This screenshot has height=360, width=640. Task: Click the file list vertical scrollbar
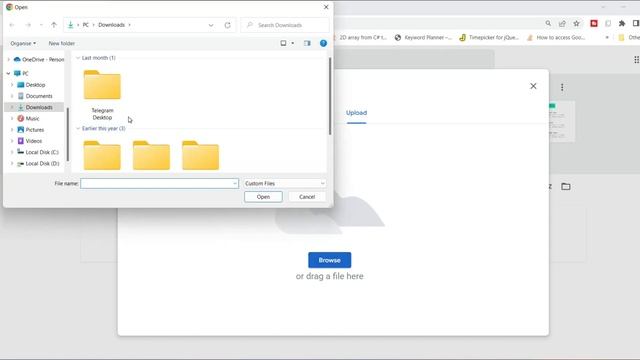click(329, 96)
